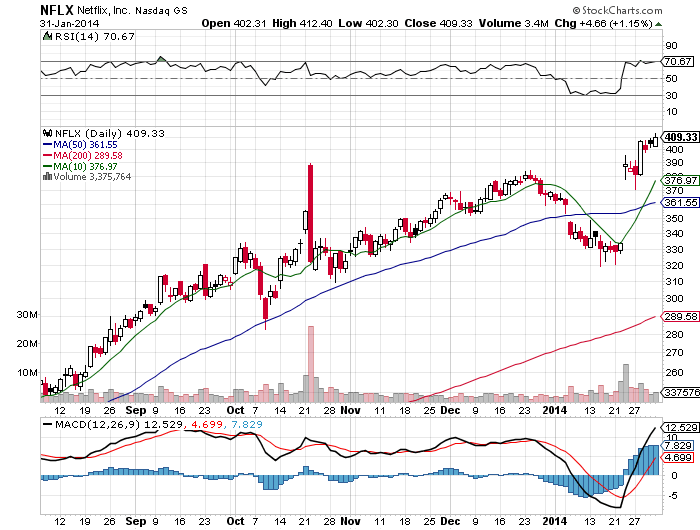Click the green MA(10) line swatch in the legend
The height and width of the screenshot is (530, 700).
pyautogui.click(x=47, y=166)
